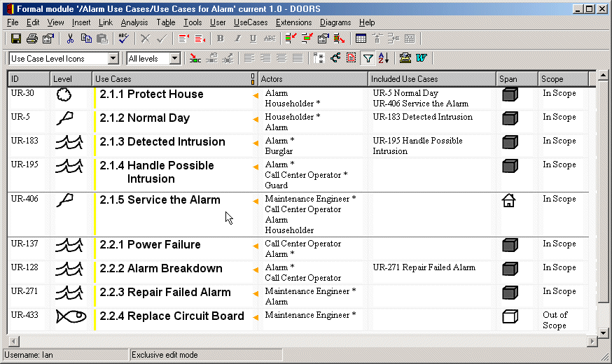Image resolution: width=612 pixels, height=364 pixels.
Task: Click the grey checkmark accept icon
Action: point(161,38)
